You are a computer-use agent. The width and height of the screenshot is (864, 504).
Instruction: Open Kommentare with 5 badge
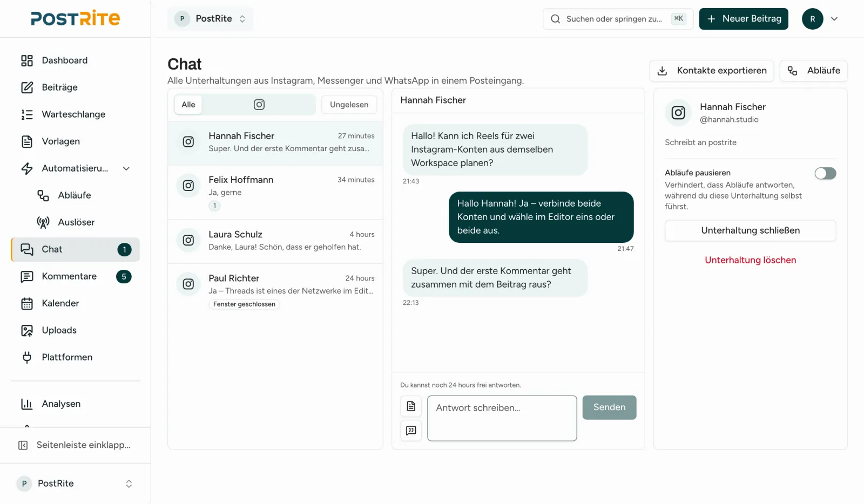(x=75, y=276)
